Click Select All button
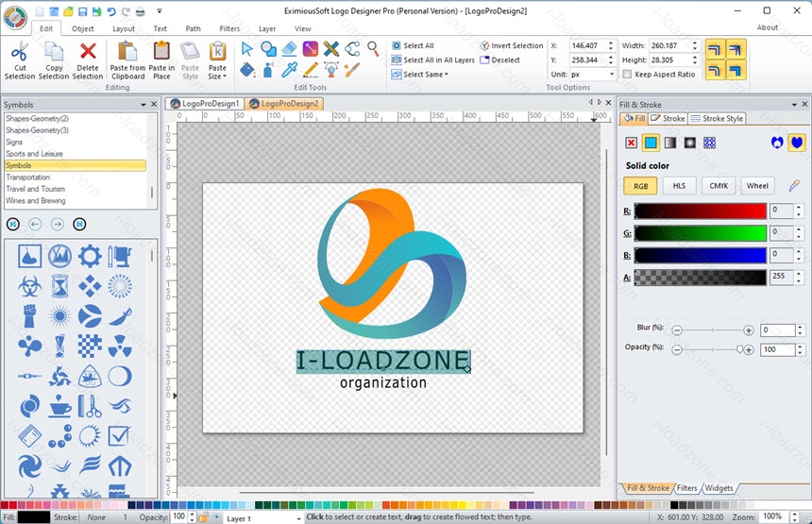The height and width of the screenshot is (524, 812). tap(413, 45)
